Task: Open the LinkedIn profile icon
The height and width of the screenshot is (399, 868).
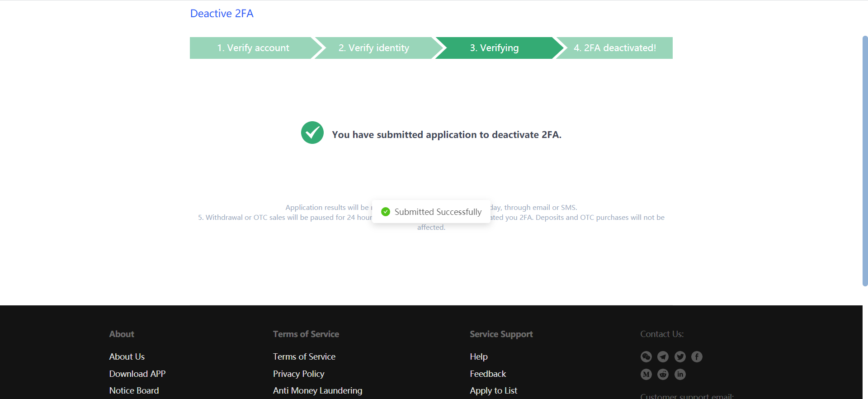Action: point(680,374)
